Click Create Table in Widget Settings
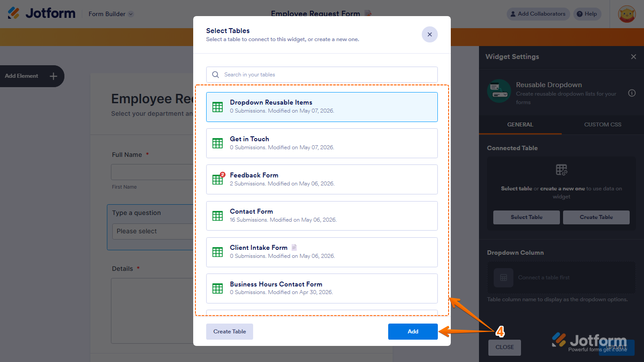644x362 pixels. pos(596,217)
